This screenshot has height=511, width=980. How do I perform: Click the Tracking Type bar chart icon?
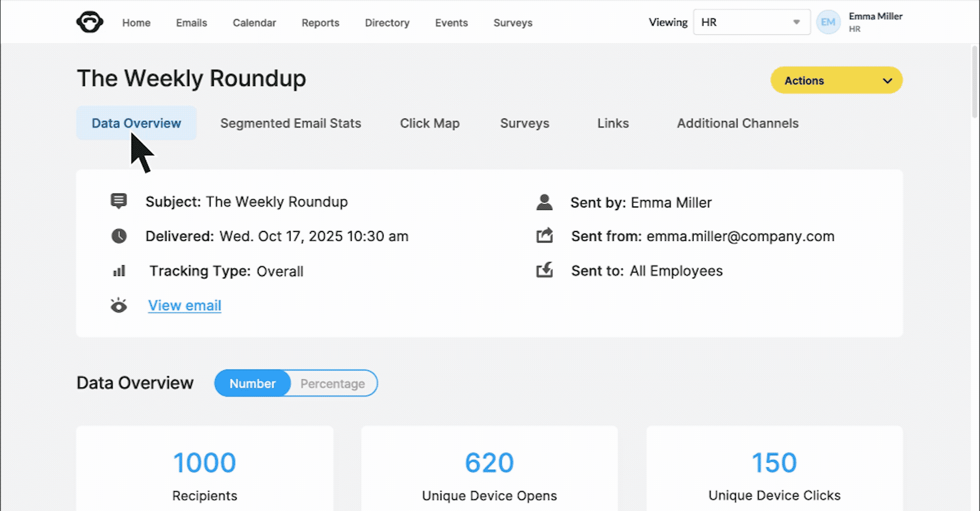(x=119, y=271)
